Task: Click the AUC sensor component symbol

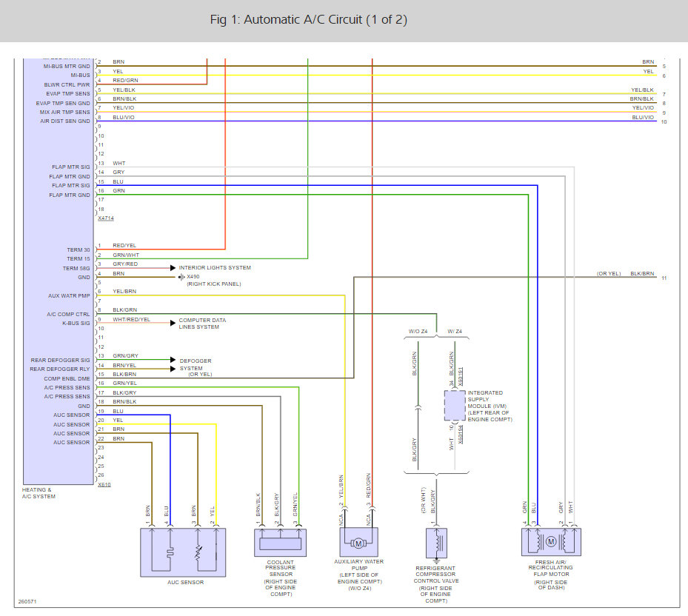Action: coord(183,552)
